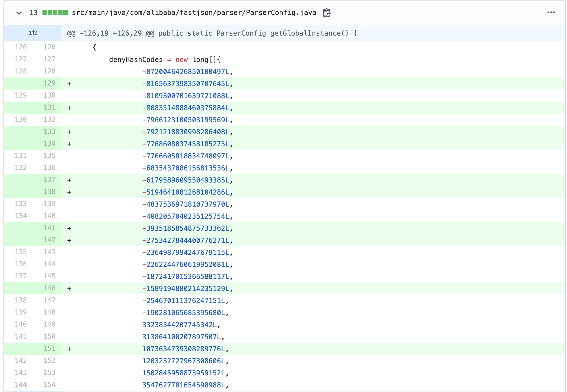567x392 pixels.
Task: Click the denyHashCodes declaration line
Action: coord(165,60)
